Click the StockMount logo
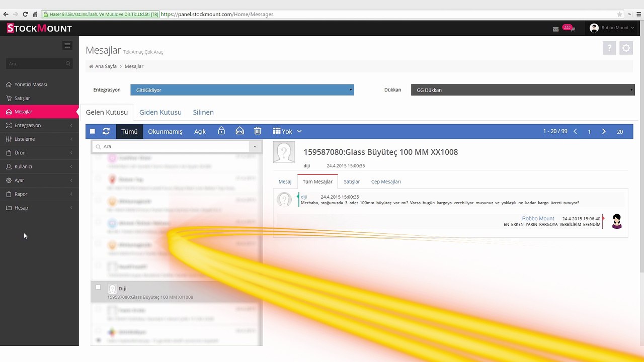The width and height of the screenshot is (644, 362). pos(39,28)
